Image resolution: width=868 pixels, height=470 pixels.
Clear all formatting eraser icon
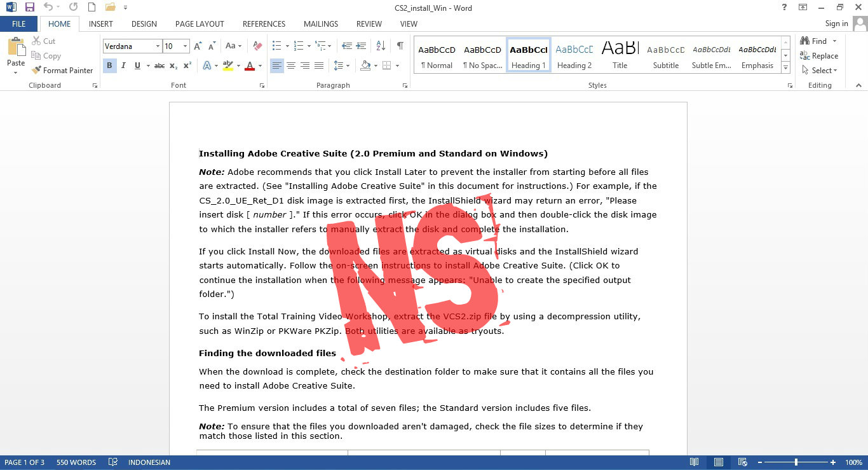pyautogui.click(x=257, y=46)
